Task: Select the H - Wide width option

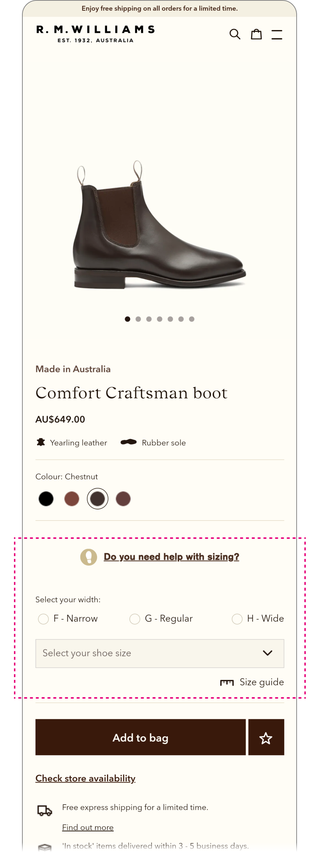Action: click(237, 619)
